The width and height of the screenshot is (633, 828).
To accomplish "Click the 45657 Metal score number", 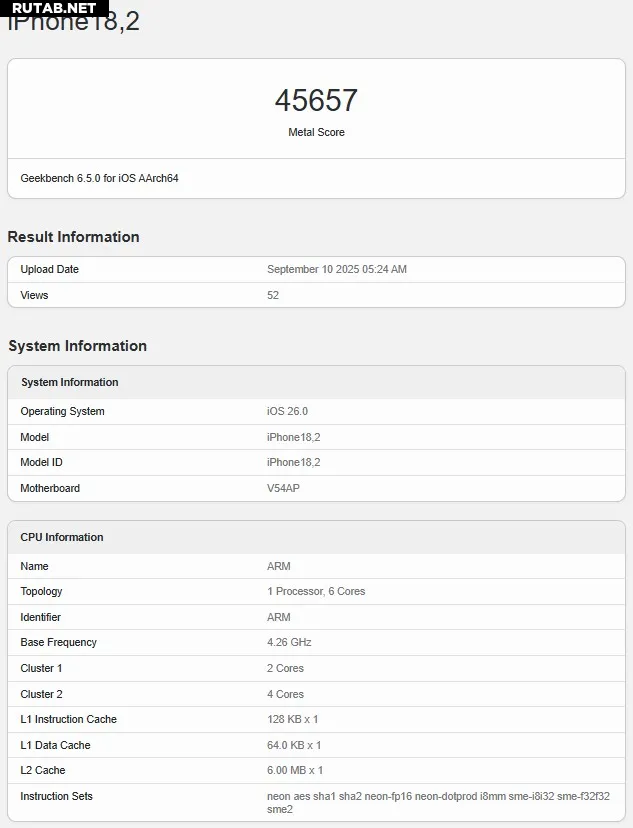I will tap(316, 100).
